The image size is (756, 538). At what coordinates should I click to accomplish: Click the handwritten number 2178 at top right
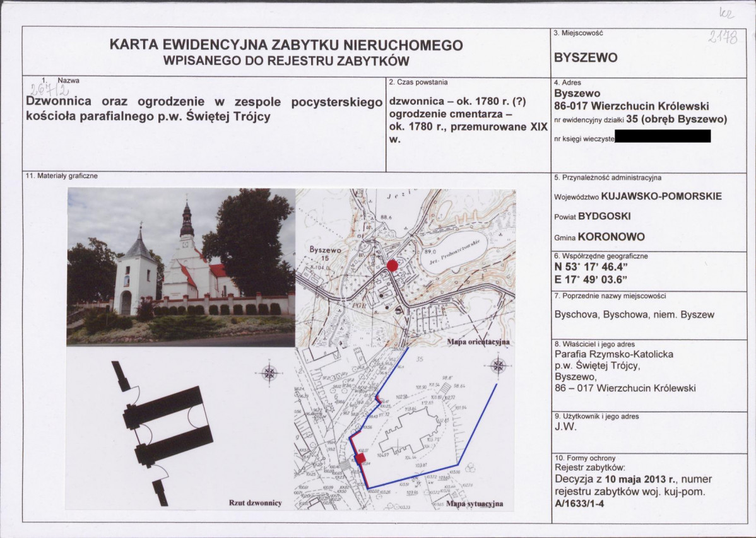click(x=723, y=36)
